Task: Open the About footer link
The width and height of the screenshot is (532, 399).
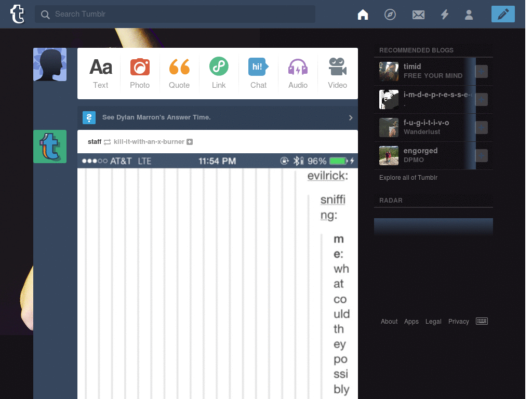Action: (x=389, y=321)
